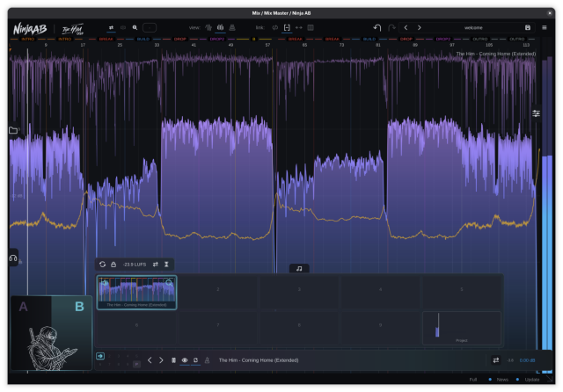Screen dimensions: 563x392
Task: Jump to the first INTRO section marker
Action: tap(28, 39)
